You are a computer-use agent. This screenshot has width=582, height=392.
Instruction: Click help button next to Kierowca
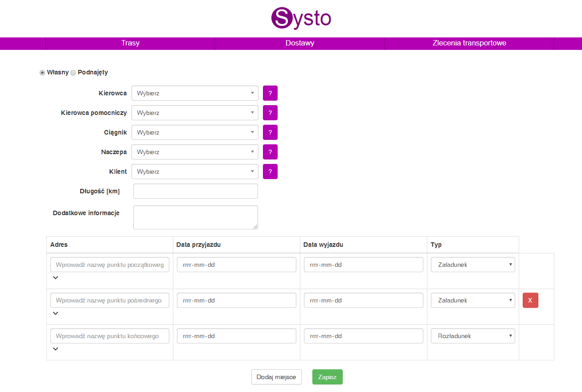tap(270, 94)
